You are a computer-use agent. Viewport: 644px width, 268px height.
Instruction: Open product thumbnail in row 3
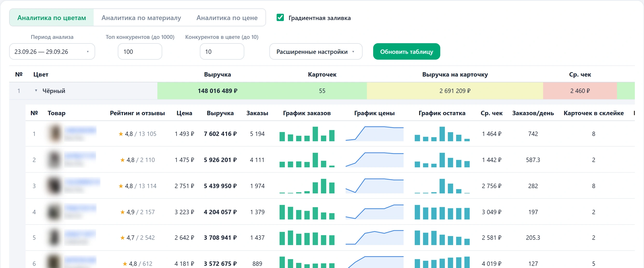click(55, 186)
